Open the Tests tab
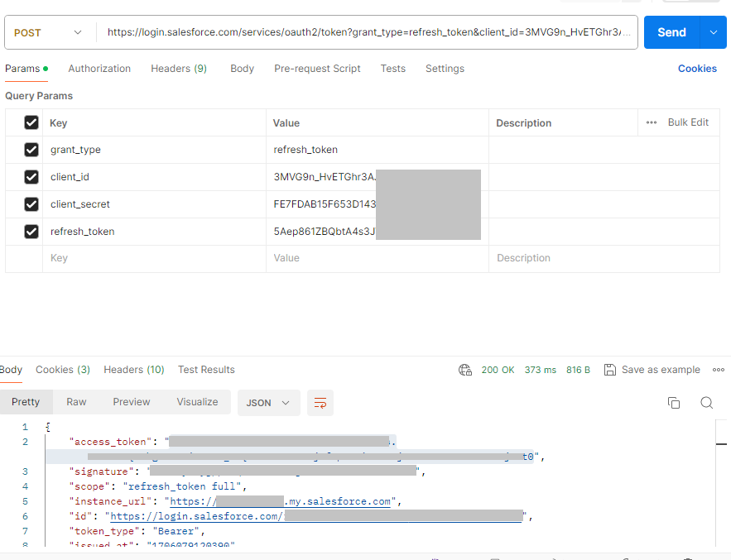The height and width of the screenshot is (560, 731). pyautogui.click(x=392, y=69)
